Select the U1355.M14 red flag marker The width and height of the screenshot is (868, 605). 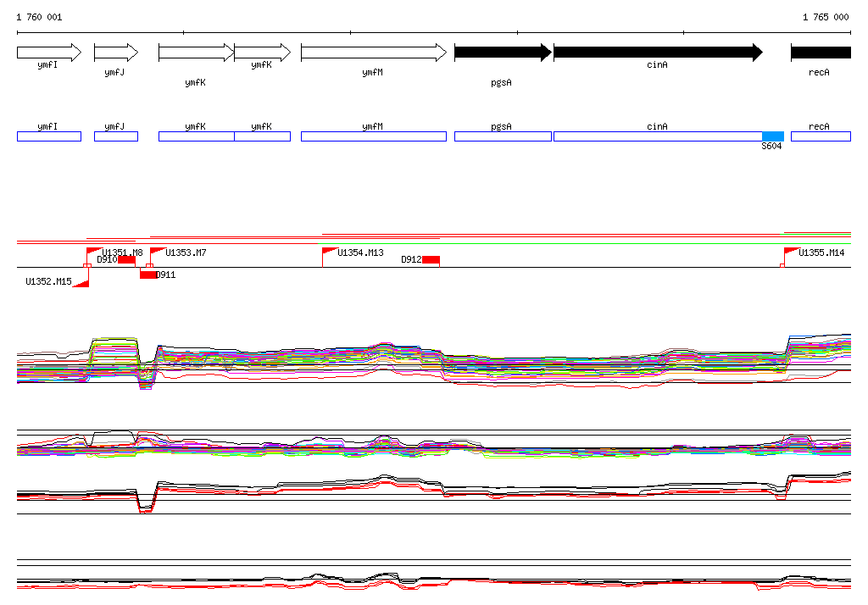pos(792,251)
